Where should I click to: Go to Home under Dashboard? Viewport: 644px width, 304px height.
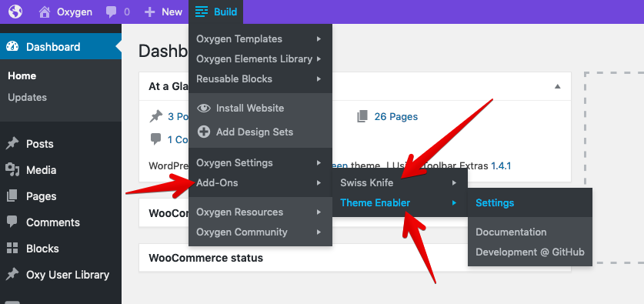[x=22, y=76]
